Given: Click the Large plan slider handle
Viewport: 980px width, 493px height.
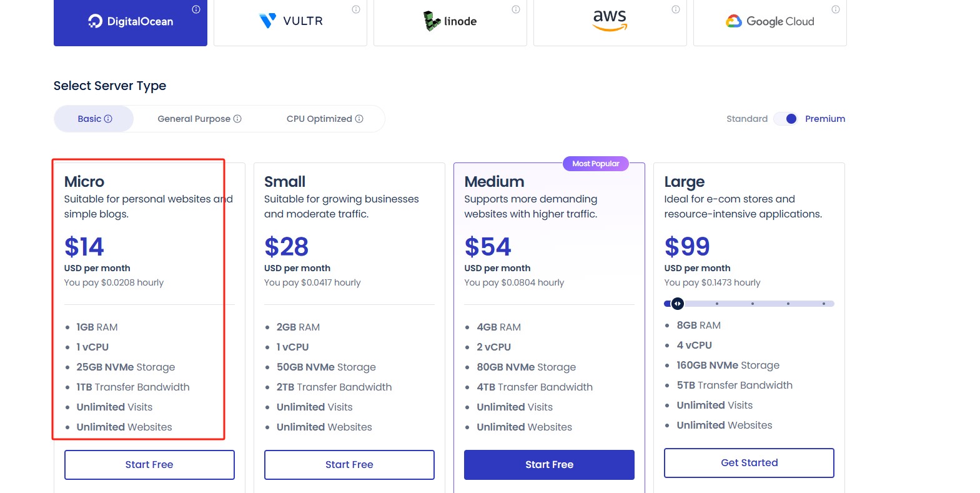Looking at the screenshot, I should (678, 304).
